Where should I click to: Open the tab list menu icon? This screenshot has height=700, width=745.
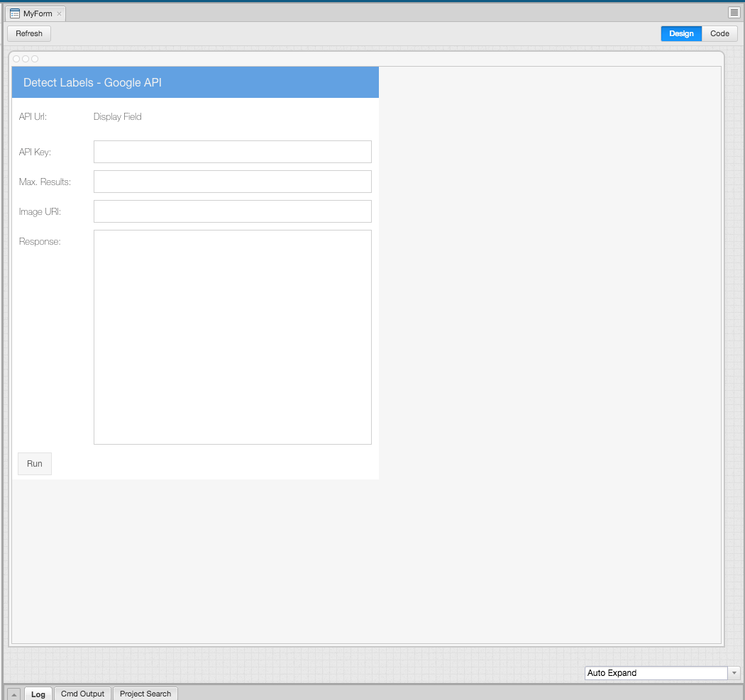pos(734,12)
